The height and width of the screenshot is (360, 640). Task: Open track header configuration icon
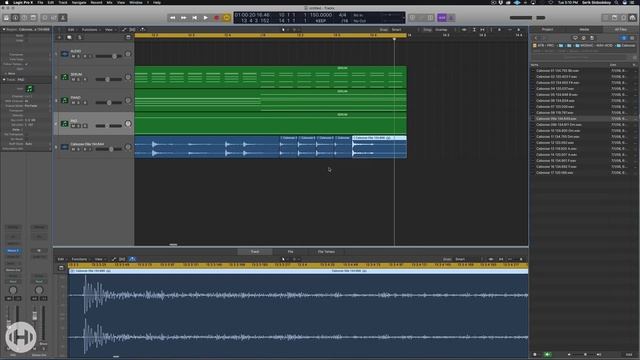point(128,38)
